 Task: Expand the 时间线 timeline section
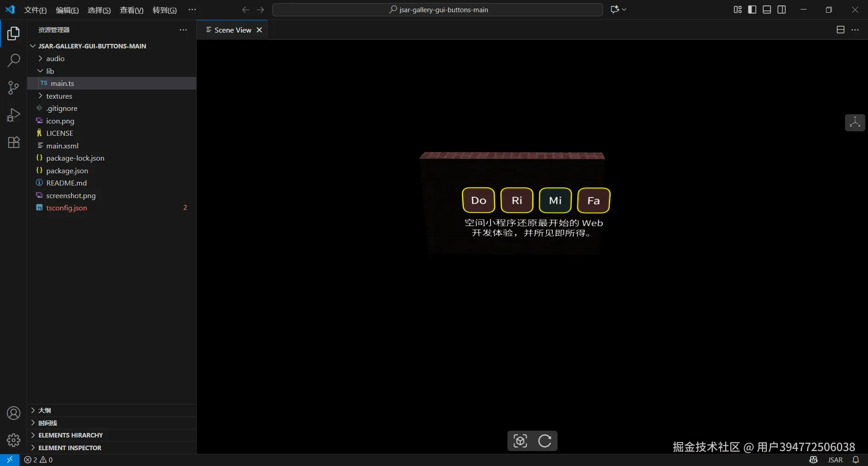[112, 423]
